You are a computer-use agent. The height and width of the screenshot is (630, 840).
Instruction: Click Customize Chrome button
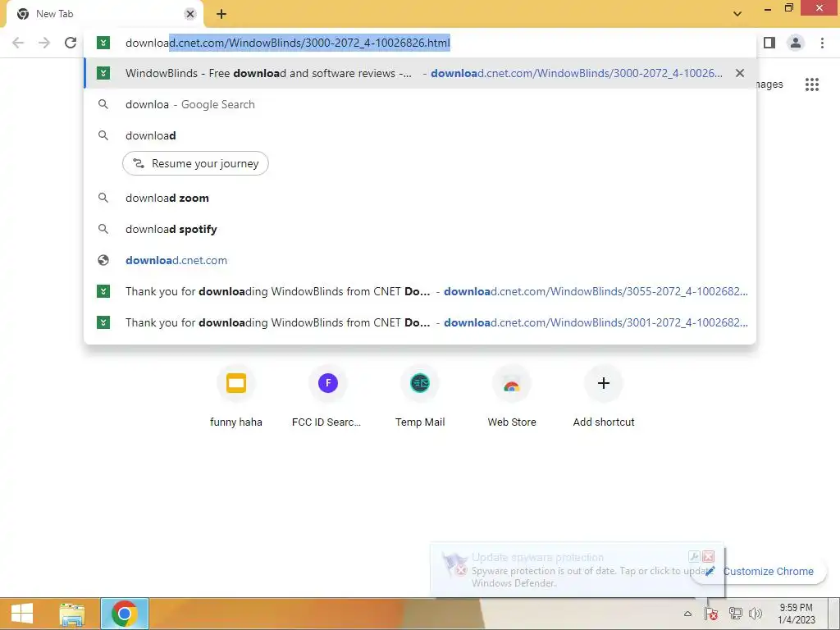(x=760, y=572)
